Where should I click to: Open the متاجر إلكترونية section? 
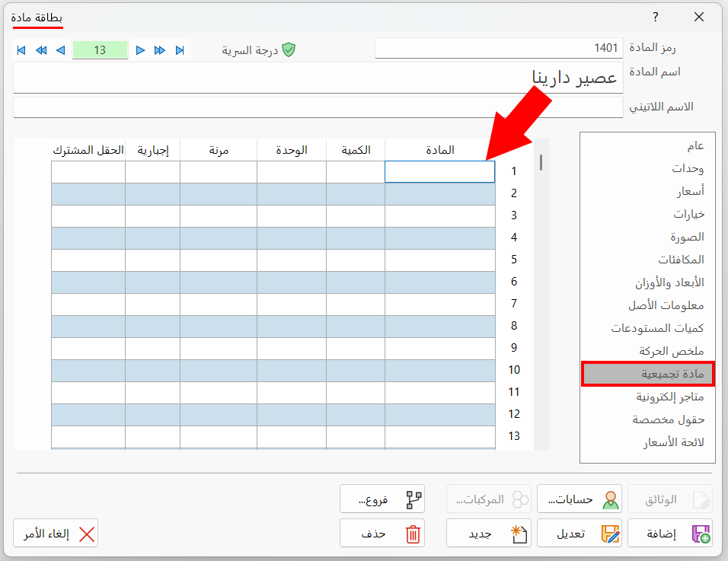648,397
